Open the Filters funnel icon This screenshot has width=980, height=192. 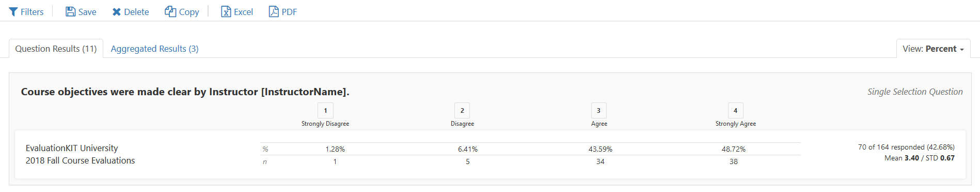point(13,12)
